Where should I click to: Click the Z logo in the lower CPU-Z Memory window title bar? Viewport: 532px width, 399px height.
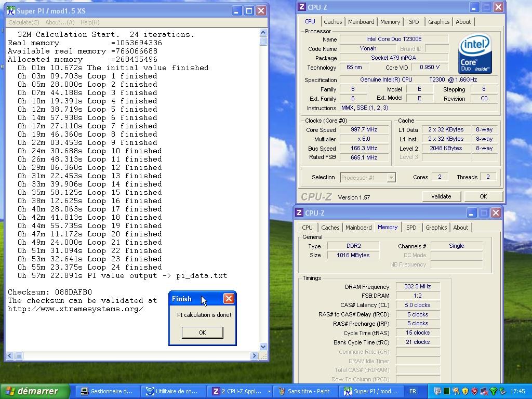pyautogui.click(x=299, y=212)
